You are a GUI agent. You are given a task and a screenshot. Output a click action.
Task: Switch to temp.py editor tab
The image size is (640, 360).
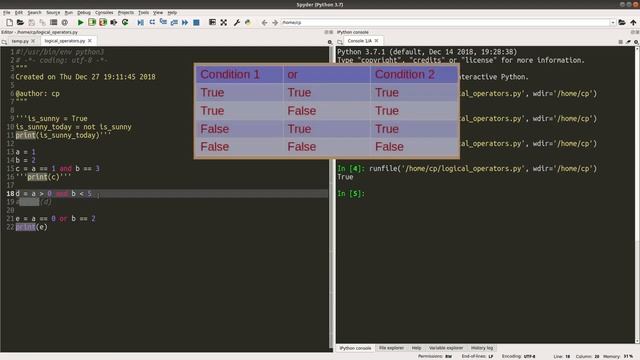coord(20,41)
